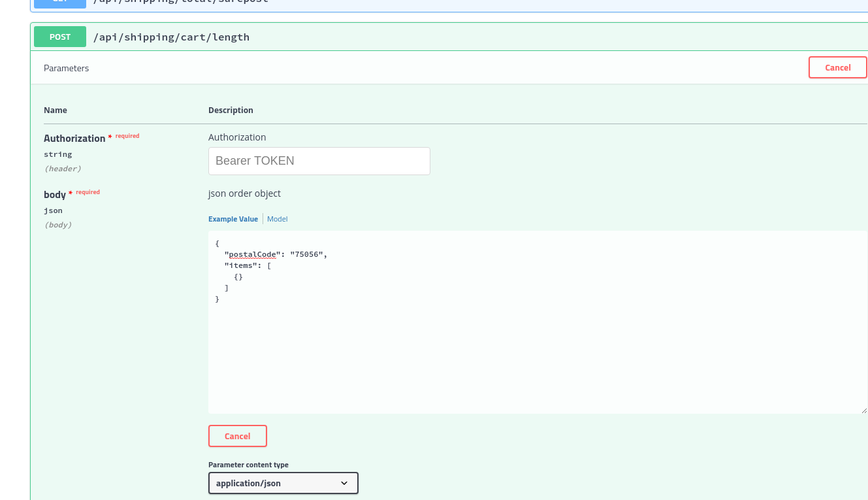Screen dimensions: 868x500
Task: Click inside the JSON body text area
Action: click(538, 322)
